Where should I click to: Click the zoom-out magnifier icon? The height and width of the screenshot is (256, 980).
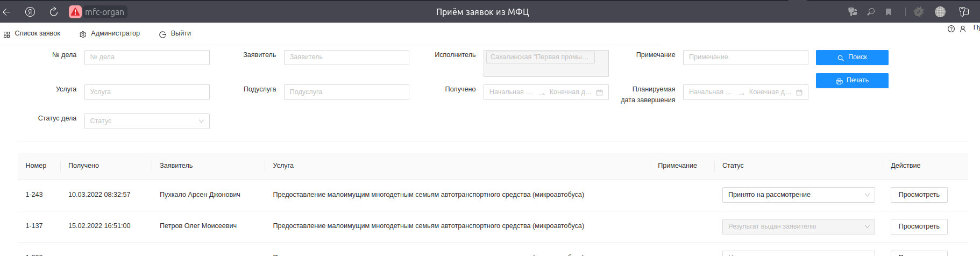[871, 12]
